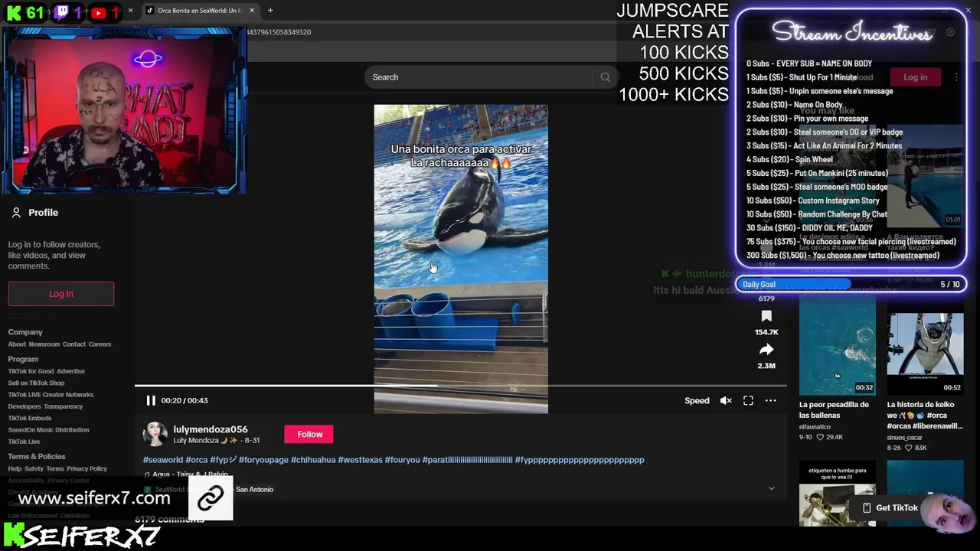Click the #fouryou hashtag
The height and width of the screenshot is (551, 980).
pyautogui.click(x=403, y=460)
